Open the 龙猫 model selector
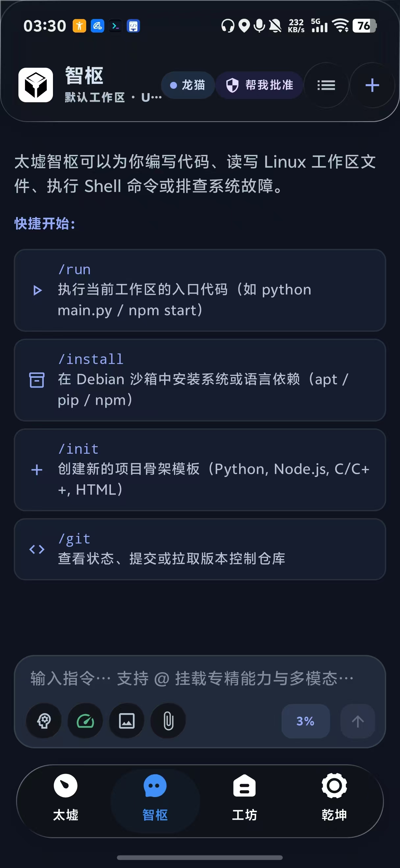400x868 pixels. click(188, 85)
